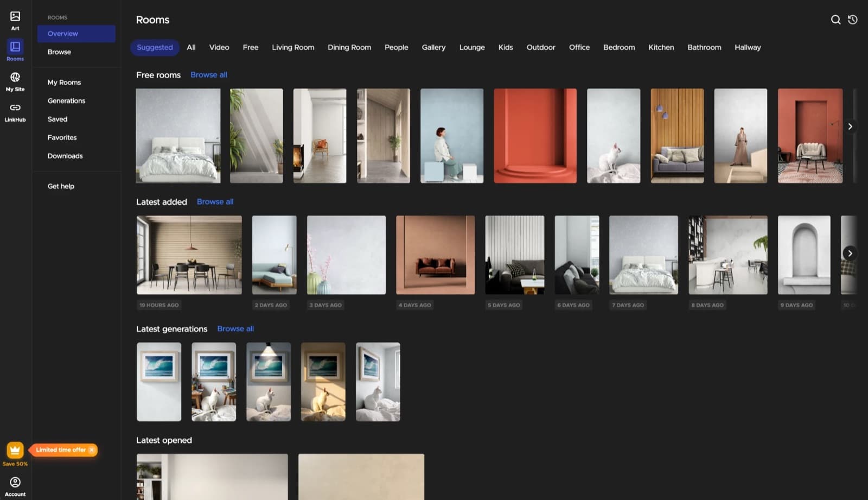Open the solid red podium room thumbnail
The image size is (868, 500).
coord(535,136)
